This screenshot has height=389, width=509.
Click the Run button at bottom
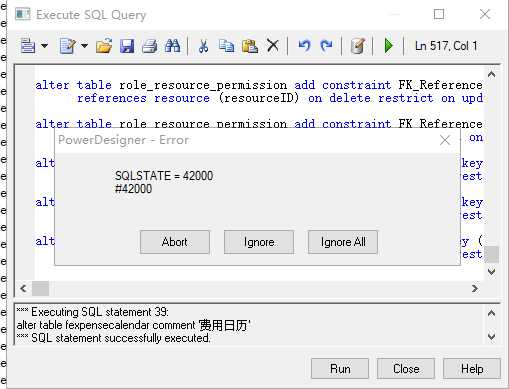pos(340,369)
